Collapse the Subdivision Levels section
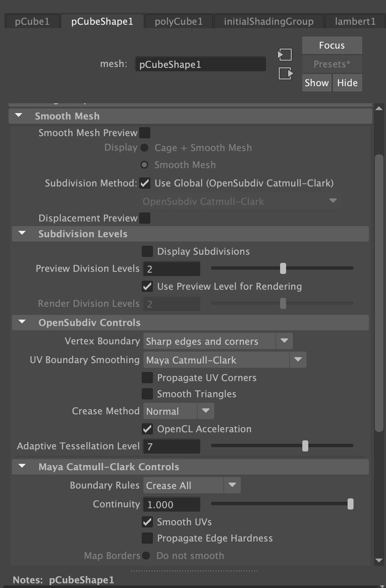 tap(21, 233)
